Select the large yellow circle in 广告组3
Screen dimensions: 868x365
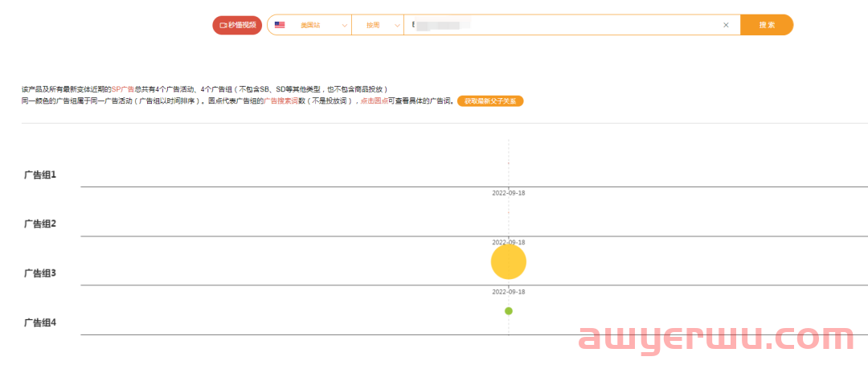pos(508,261)
